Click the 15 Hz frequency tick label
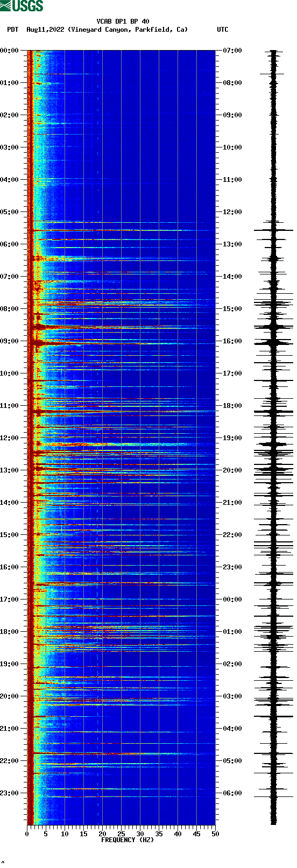This screenshot has width=297, height=868. point(83,834)
